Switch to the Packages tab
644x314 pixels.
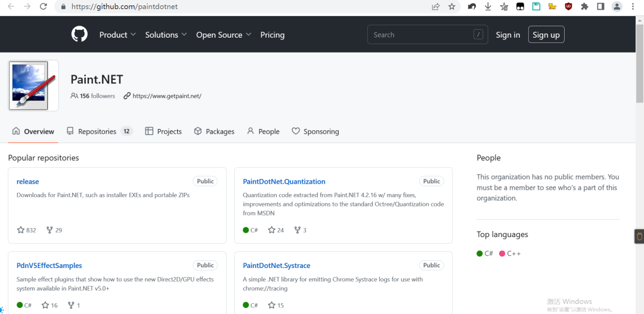coord(214,131)
